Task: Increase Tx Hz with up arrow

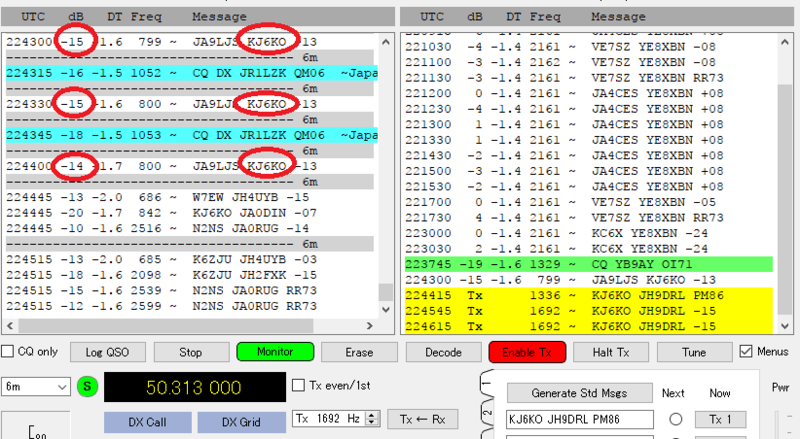Action: [x=372, y=414]
